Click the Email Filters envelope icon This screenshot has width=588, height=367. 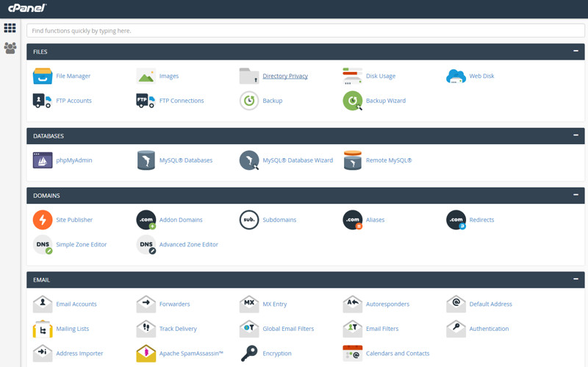[353, 329]
